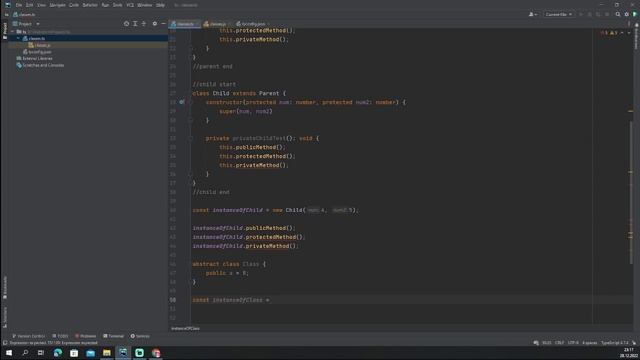This screenshot has width=640, height=360.
Task: Click the CRLF line separator status
Action: coord(559,343)
